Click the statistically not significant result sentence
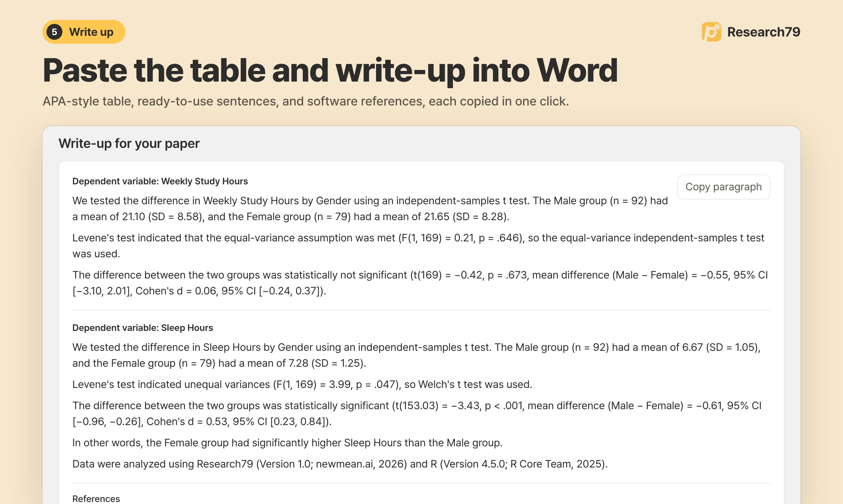Viewport: 843px width, 504px height. coord(420,283)
